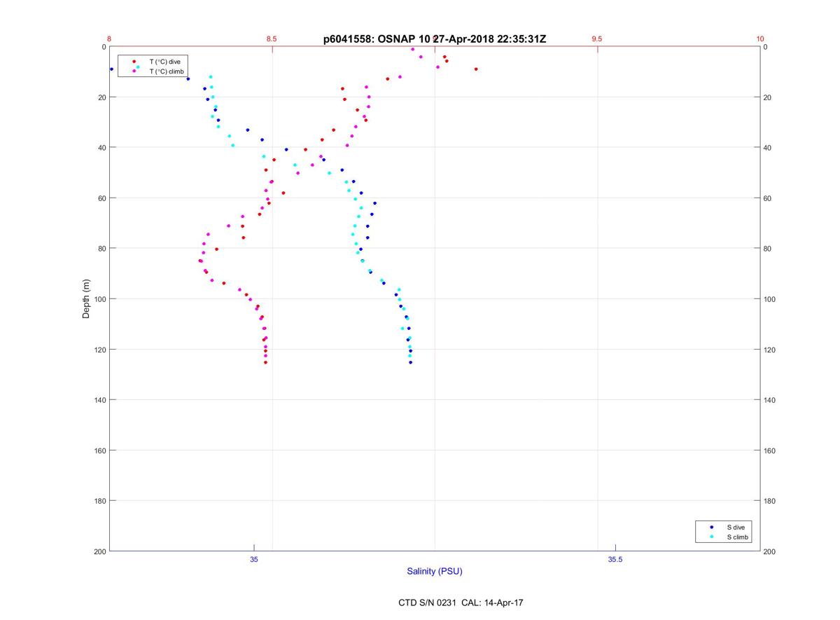Click the dark blue marker beside 'S dive'

pos(711,527)
